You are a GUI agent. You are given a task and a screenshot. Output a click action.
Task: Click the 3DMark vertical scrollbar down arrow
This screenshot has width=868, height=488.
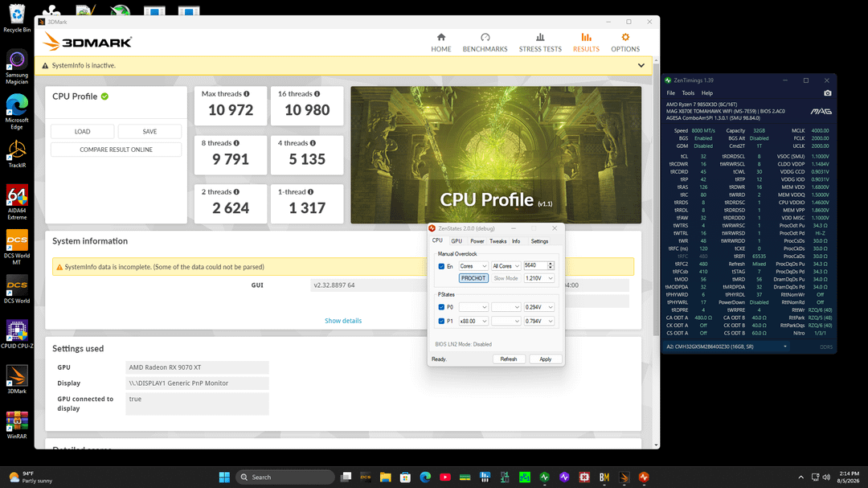pos(656,445)
